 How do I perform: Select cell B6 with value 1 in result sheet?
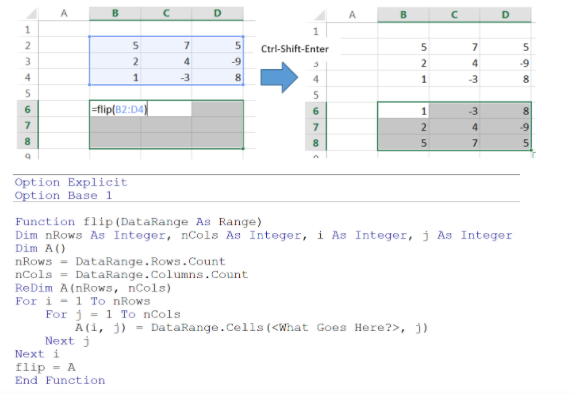[403, 111]
